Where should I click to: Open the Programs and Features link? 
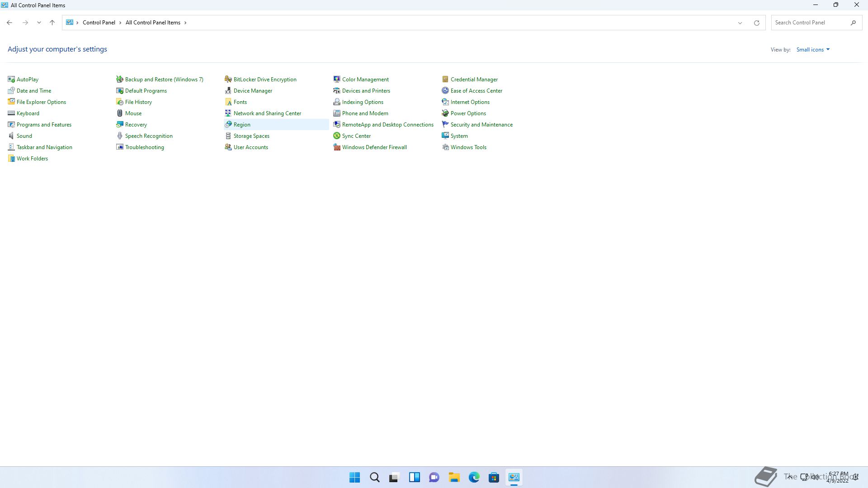[x=44, y=125]
